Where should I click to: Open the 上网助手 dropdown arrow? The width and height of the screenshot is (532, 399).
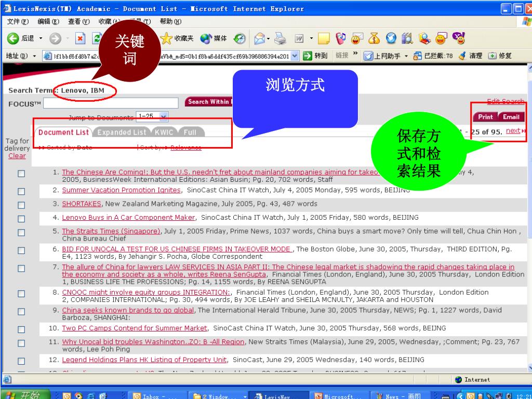point(406,56)
